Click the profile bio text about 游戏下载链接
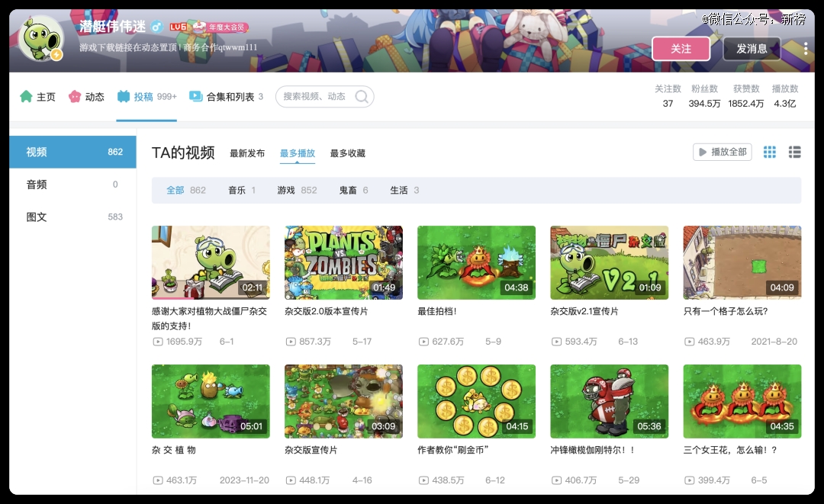Image resolution: width=824 pixels, height=504 pixels. [168, 47]
